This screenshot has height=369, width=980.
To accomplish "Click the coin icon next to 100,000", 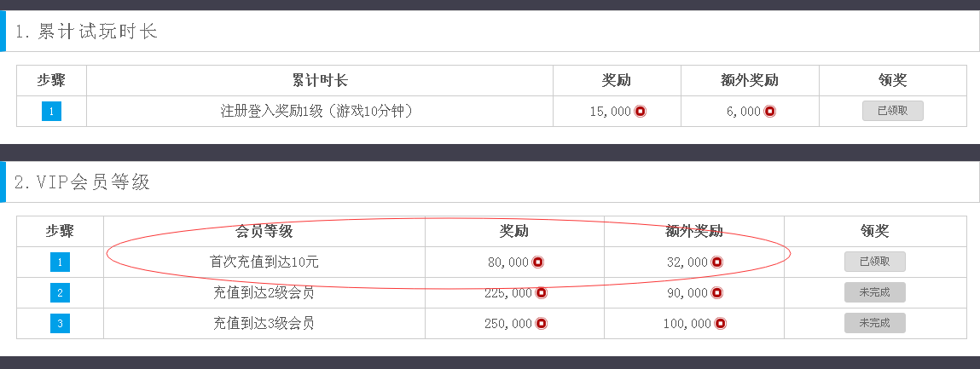I will click(721, 324).
